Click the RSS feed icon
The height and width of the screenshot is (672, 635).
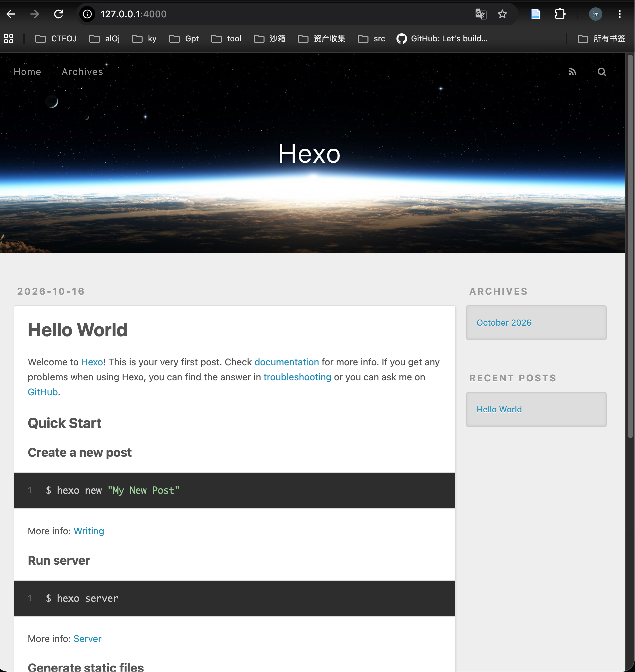click(x=572, y=72)
